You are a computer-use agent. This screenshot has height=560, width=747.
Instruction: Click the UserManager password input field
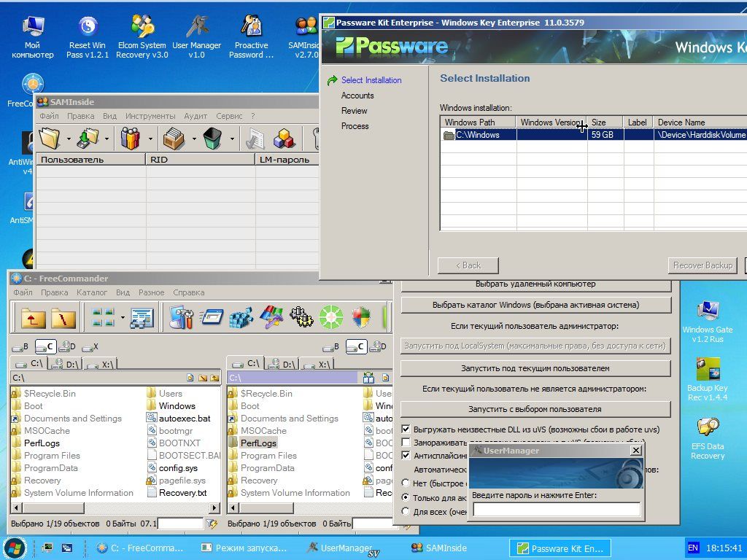557,510
